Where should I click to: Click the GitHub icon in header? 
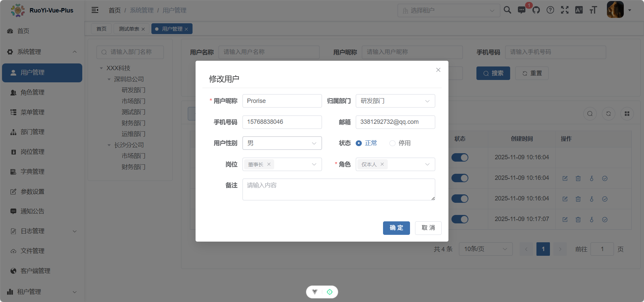(x=536, y=10)
